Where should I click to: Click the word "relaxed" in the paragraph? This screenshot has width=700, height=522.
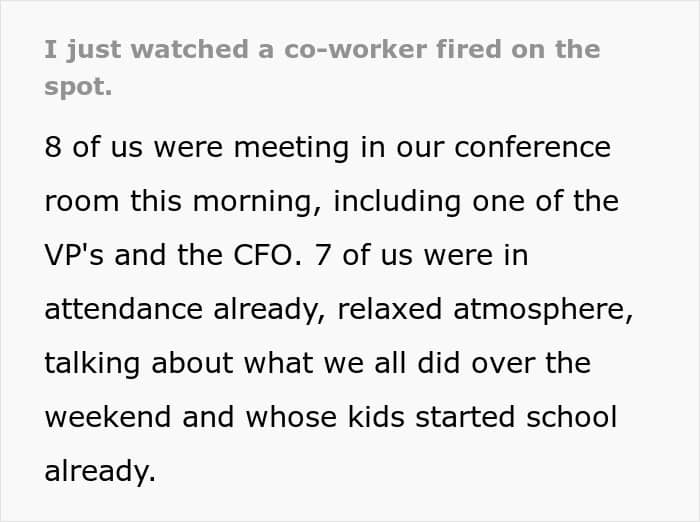tap(389, 309)
